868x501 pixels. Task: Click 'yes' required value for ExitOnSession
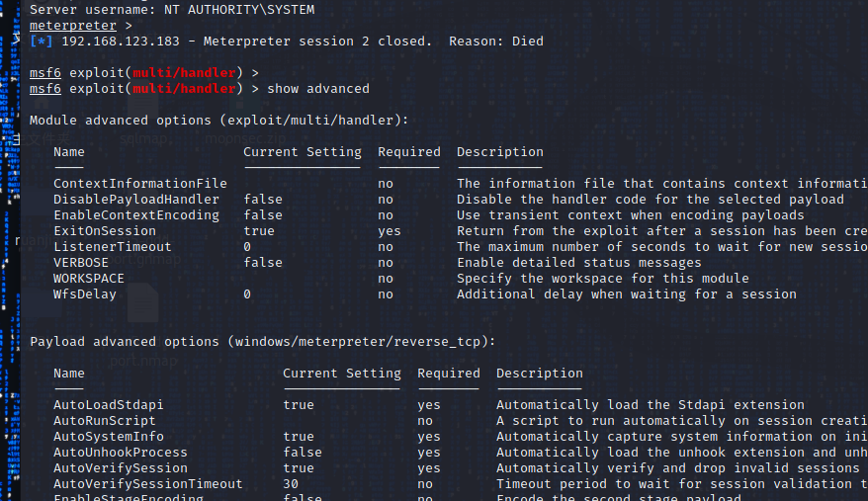coord(390,231)
